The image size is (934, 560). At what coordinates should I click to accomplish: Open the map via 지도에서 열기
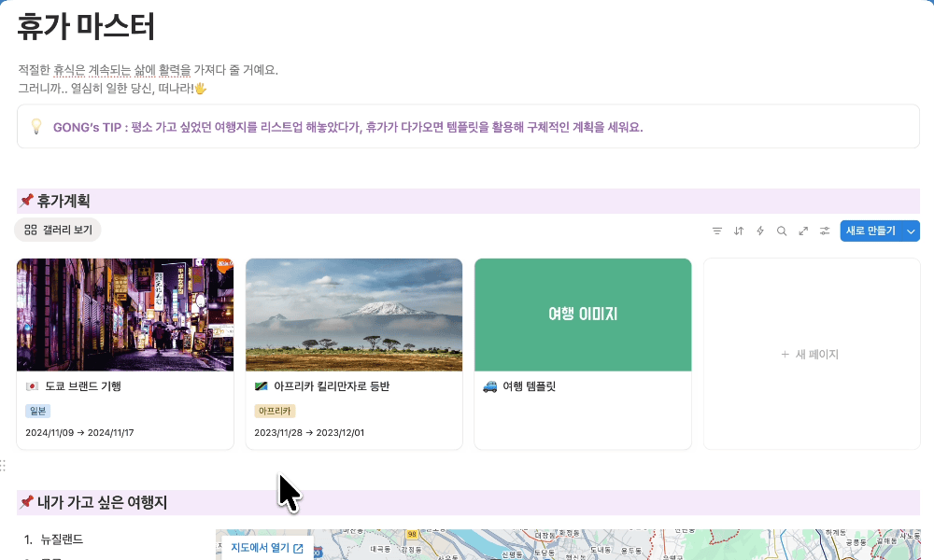tap(267, 548)
